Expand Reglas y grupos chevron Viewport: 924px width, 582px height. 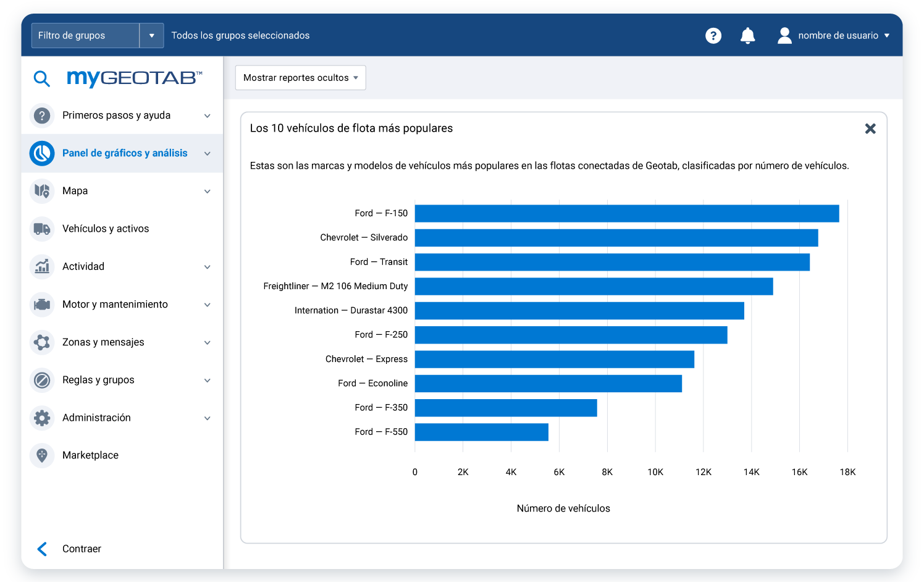click(x=208, y=380)
